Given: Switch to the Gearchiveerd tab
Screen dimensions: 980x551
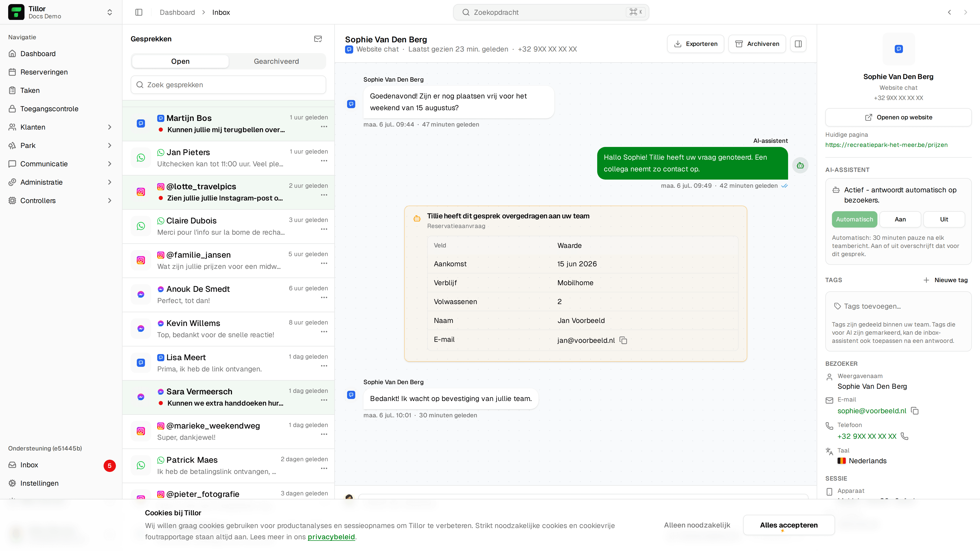Looking at the screenshot, I should point(276,61).
